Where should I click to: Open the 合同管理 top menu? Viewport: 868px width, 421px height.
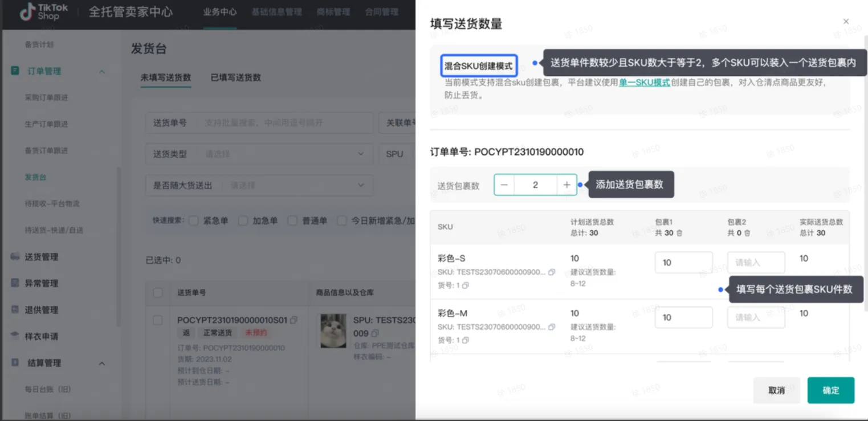[382, 12]
